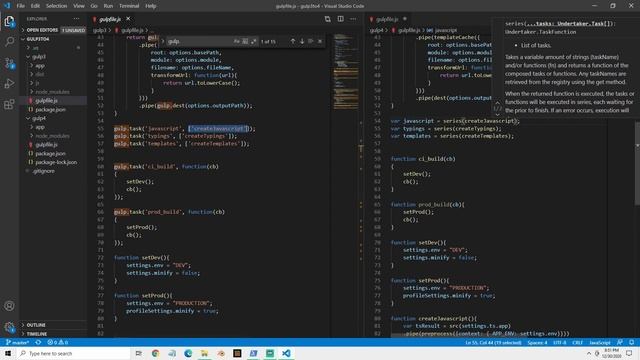The image size is (640, 360).
Task: Close the left gulpfile.js tab
Action: point(128,19)
